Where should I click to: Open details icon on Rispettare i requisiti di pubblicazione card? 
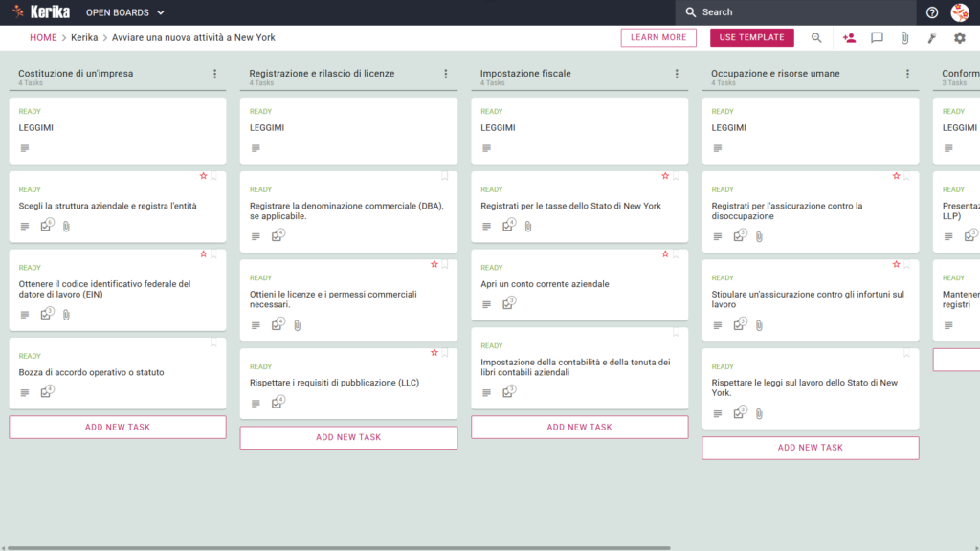pyautogui.click(x=256, y=404)
